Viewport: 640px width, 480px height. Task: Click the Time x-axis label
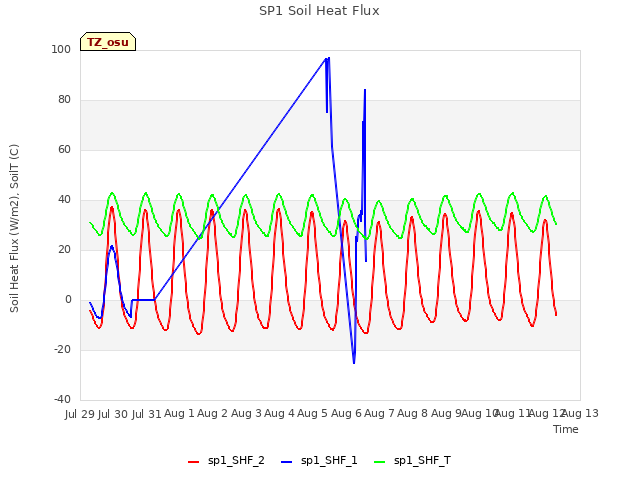coord(566,429)
